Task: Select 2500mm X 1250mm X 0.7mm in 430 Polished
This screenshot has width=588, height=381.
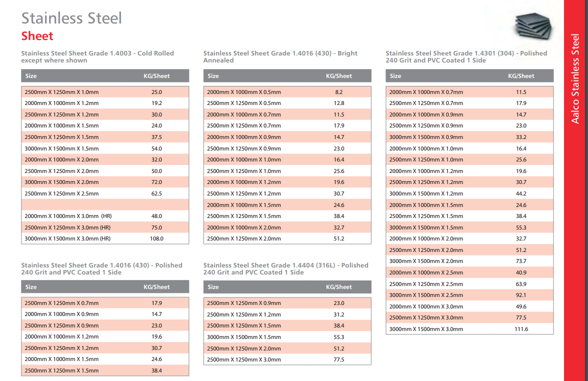Action: (x=61, y=303)
